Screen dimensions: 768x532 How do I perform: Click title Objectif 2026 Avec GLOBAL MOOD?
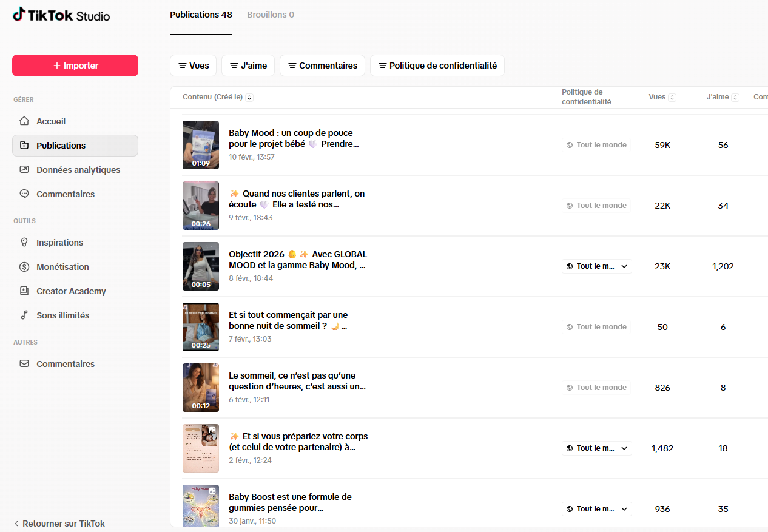tap(298, 260)
